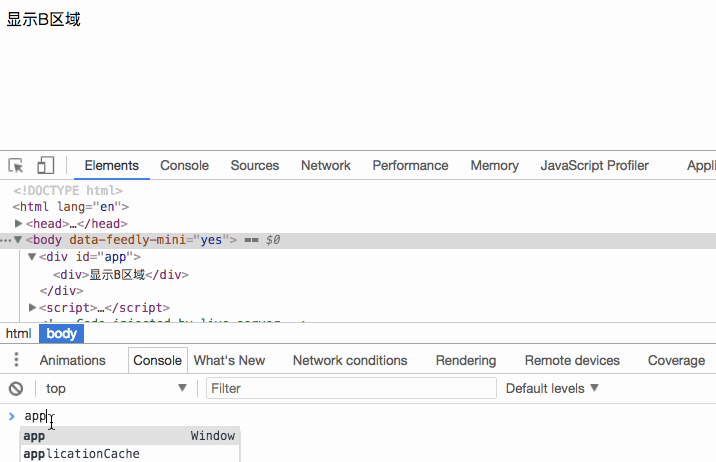
Task: Choose the app autocomplete suggestion
Action: pyautogui.click(x=130, y=436)
